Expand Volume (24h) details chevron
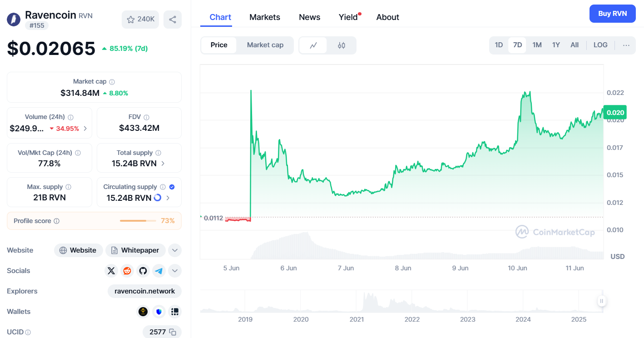The image size is (644, 338). pyautogui.click(x=85, y=129)
